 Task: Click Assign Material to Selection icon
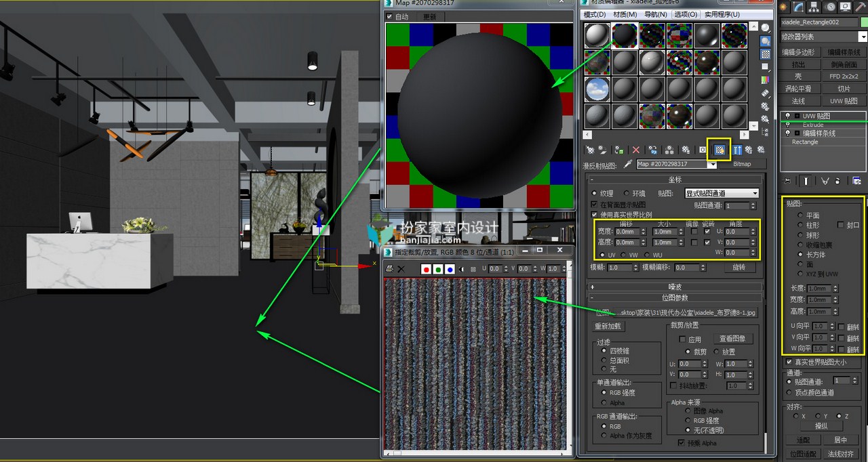pyautogui.click(x=619, y=150)
